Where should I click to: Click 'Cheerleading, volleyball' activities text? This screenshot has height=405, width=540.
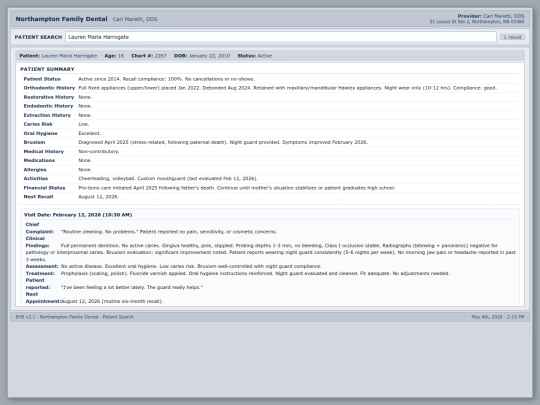coord(168,178)
